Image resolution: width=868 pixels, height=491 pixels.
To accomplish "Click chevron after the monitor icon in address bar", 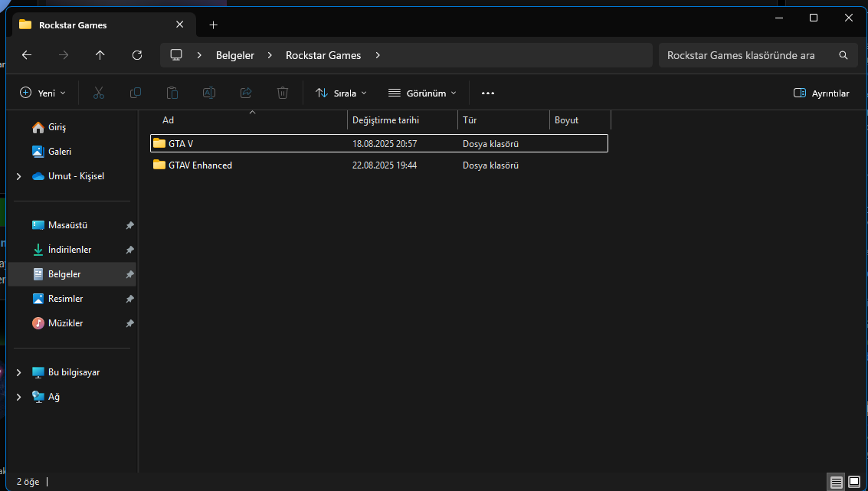I will coord(199,55).
